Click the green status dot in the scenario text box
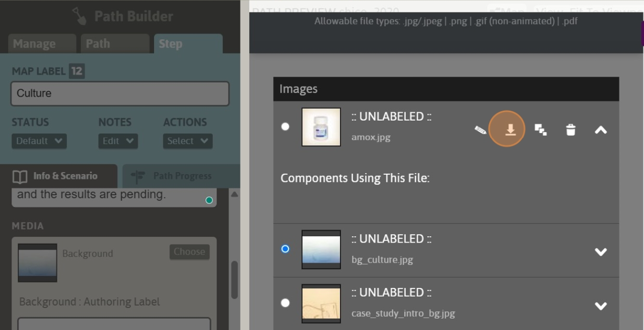 [x=209, y=200]
